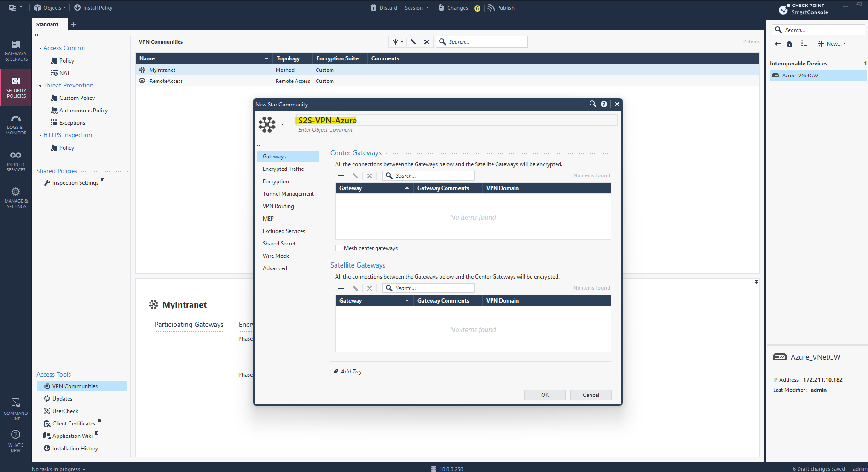
Task: Open Command Line sidebar icon
Action: pyautogui.click(x=16, y=409)
